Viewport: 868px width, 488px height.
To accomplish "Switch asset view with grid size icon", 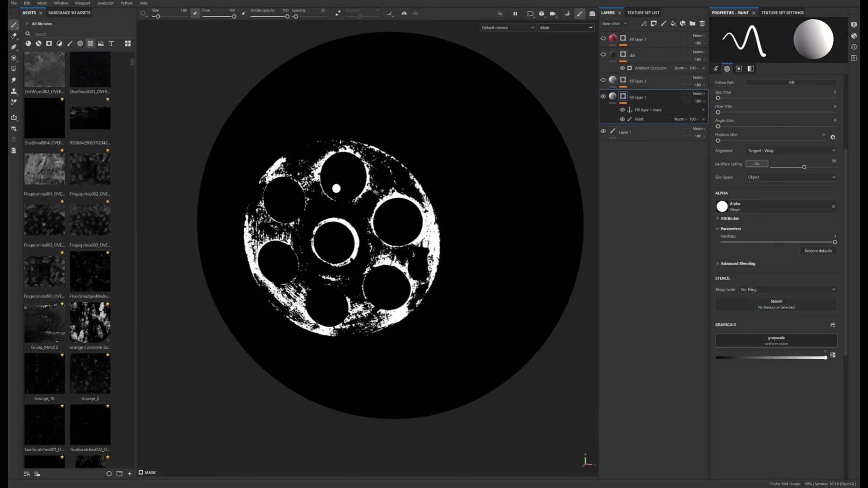I will coord(128,43).
